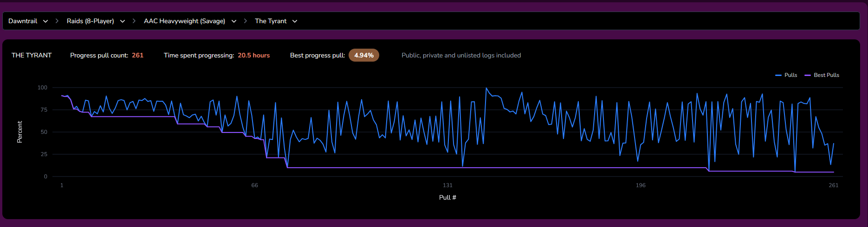Click the THE TYRANT panel heading
The image size is (868, 227).
[x=32, y=55]
